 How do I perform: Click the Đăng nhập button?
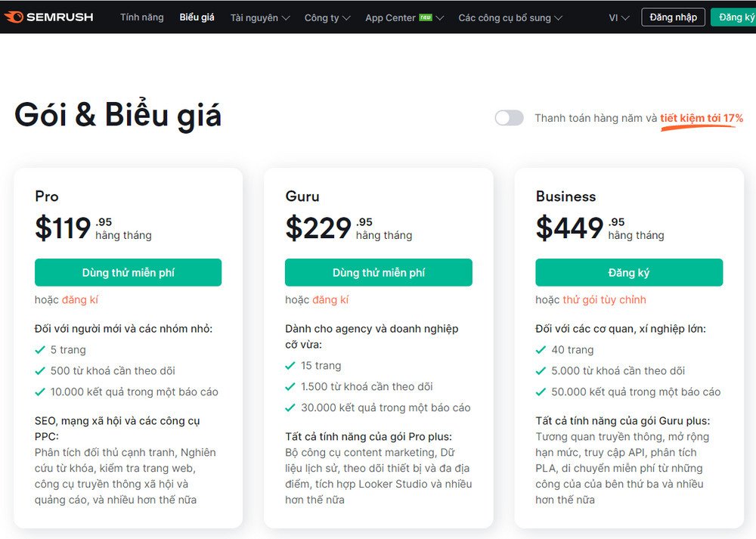(673, 17)
